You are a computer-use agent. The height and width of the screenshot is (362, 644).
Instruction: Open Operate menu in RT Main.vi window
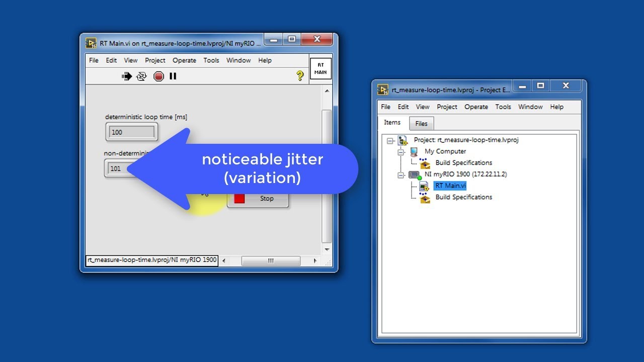click(x=185, y=60)
